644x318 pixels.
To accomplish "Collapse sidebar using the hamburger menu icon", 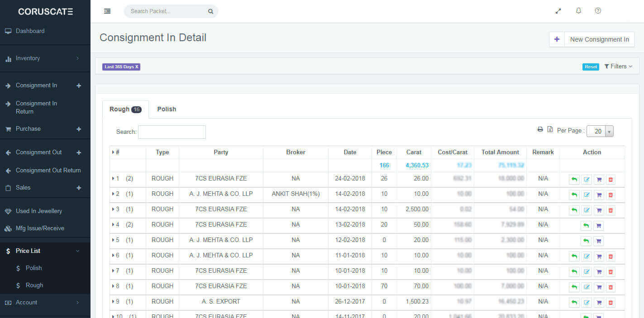I will (x=107, y=11).
